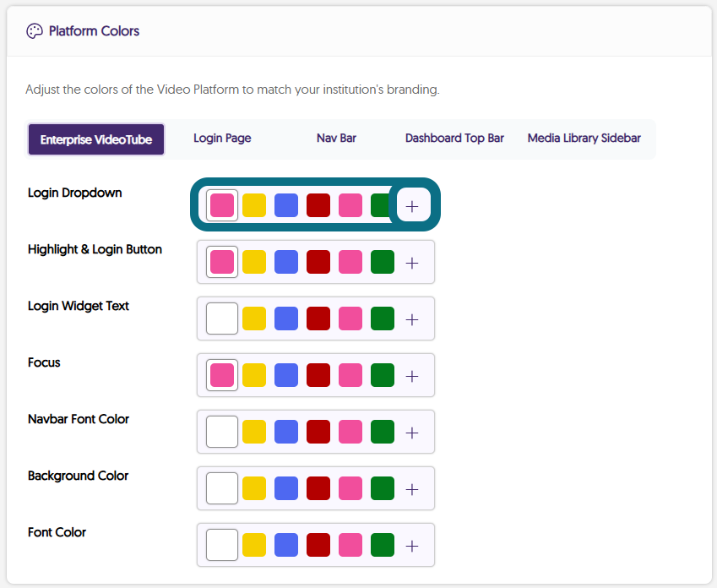
Task: Pick yellow for Login Widget Text
Action: pyautogui.click(x=254, y=318)
